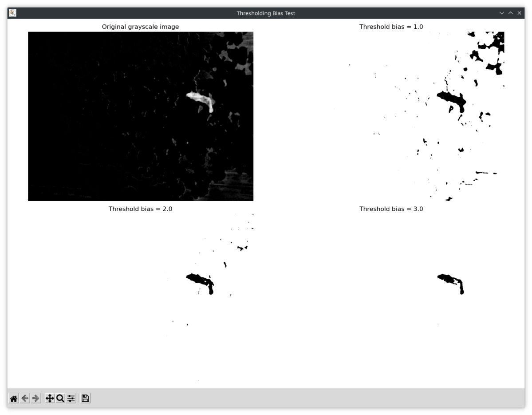532x415 pixels.
Task: Click the 'Threshold bias = 3.0' title
Action: pyautogui.click(x=391, y=209)
